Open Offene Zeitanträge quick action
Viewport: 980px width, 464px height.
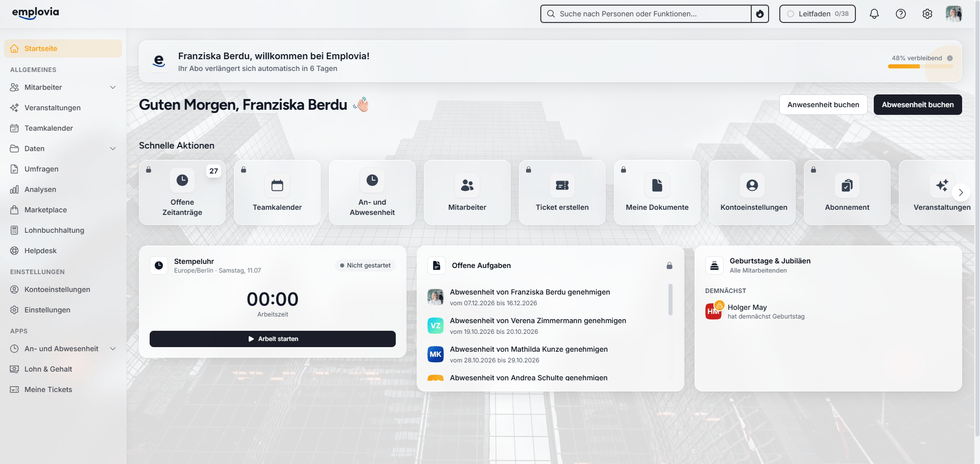point(182,192)
